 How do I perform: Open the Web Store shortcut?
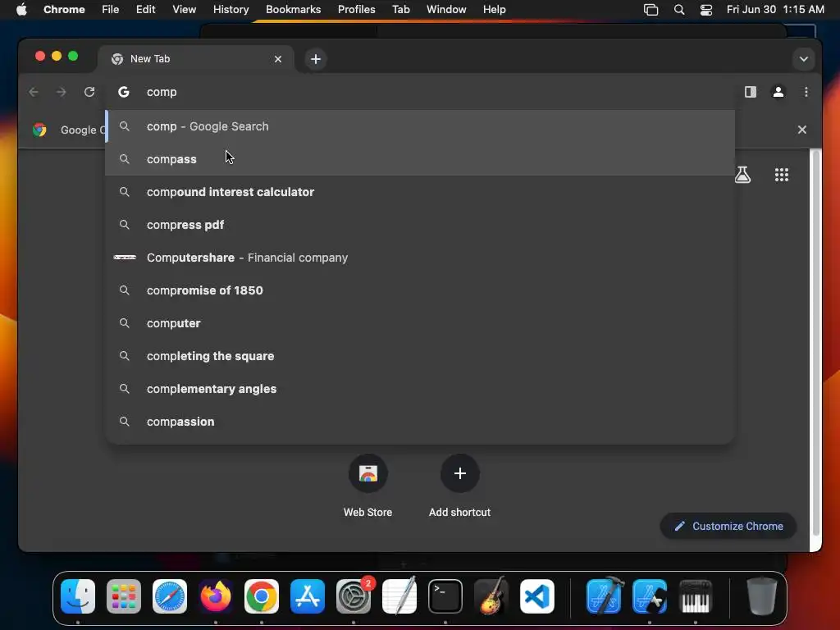click(x=368, y=486)
